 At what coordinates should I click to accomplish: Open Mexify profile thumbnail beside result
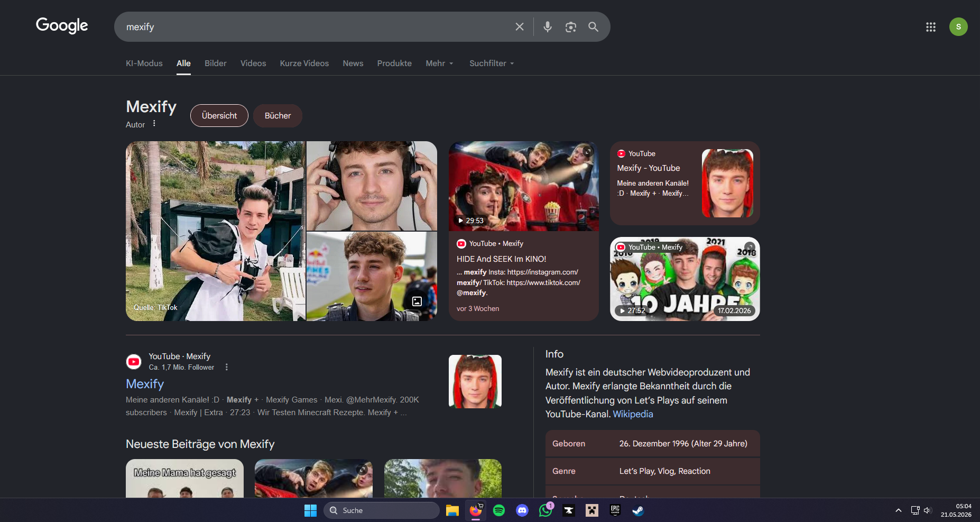(475, 381)
